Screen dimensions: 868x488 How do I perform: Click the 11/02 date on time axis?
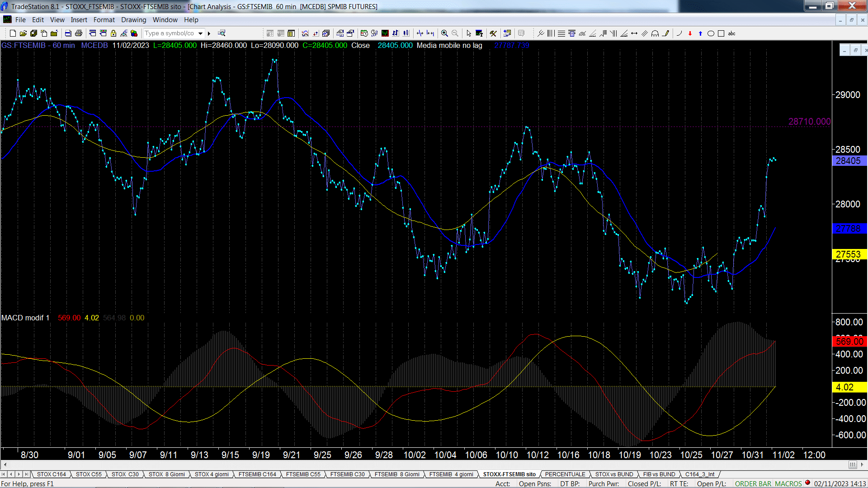point(783,455)
